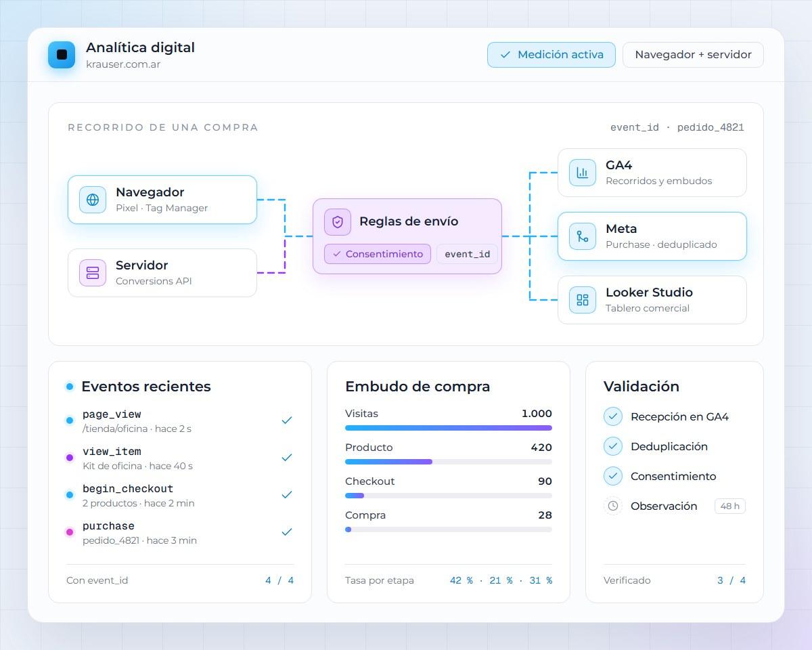This screenshot has width=812, height=650.
Task: Click the view_item purple status dot
Action: point(70,458)
